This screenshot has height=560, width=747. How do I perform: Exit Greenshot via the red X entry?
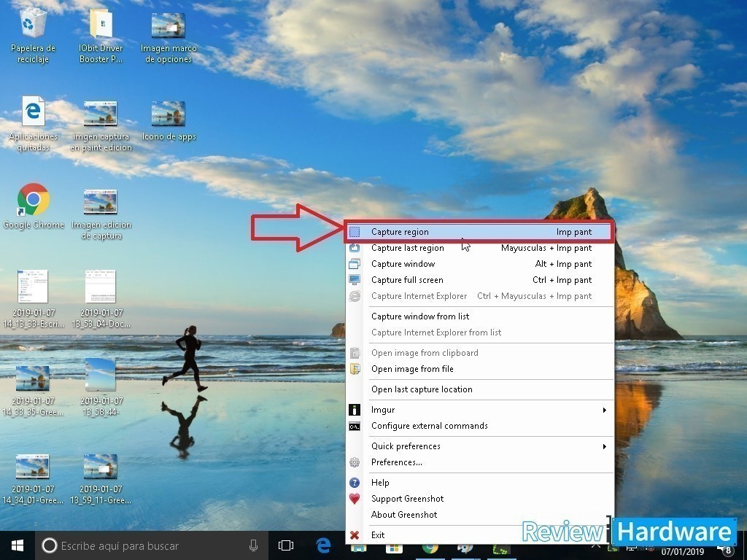(479, 535)
